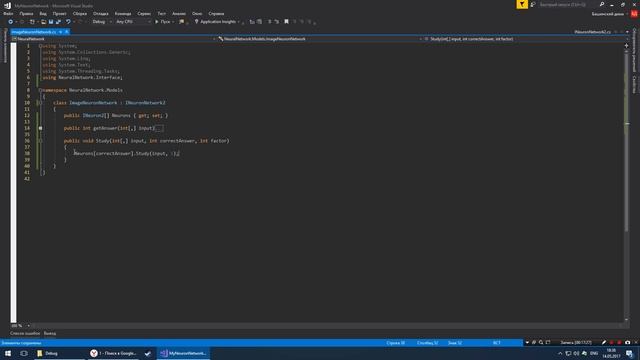The width and height of the screenshot is (640, 360).
Task: Open the NeuralNetwork project navigation dropdown
Action: 113,39
